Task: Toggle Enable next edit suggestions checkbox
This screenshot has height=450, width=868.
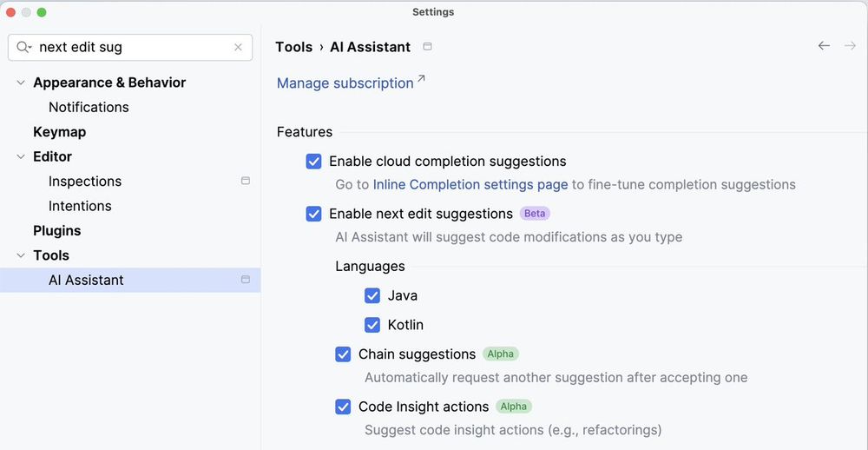Action: coord(314,214)
